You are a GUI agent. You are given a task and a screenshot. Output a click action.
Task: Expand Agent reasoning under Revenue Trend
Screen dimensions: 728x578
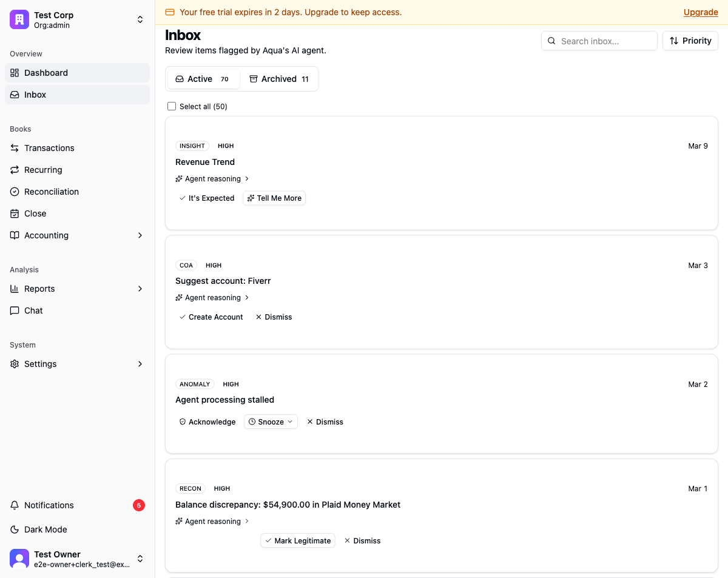click(x=212, y=179)
